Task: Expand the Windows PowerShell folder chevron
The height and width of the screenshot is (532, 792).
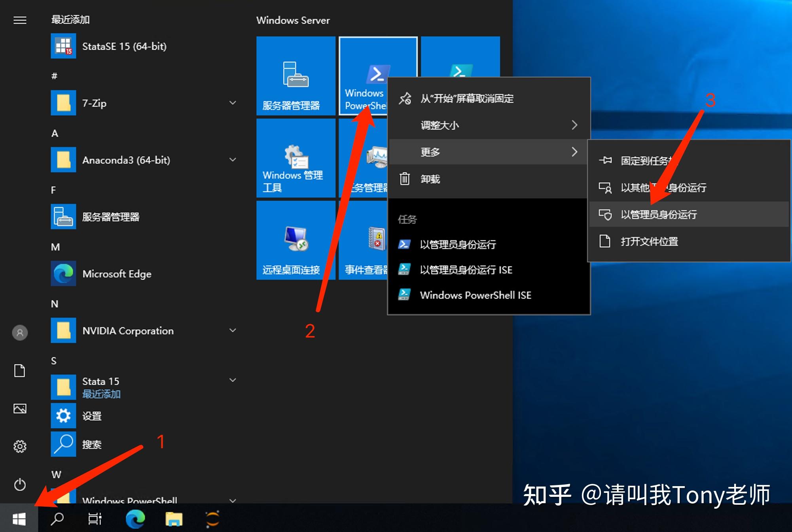Action: tap(233, 500)
